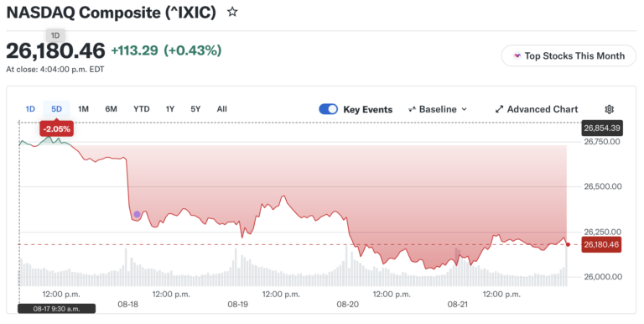Screen dimensions: 644x324
Task: Select the 5D range tab
Action: click(x=56, y=109)
